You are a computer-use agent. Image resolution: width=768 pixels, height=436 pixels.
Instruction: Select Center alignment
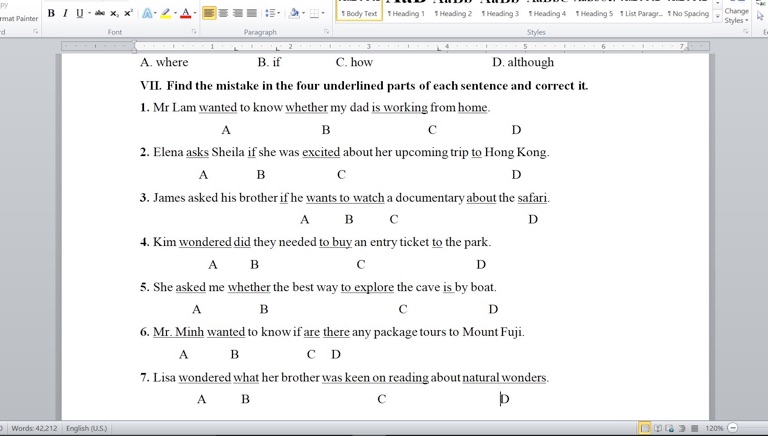223,13
